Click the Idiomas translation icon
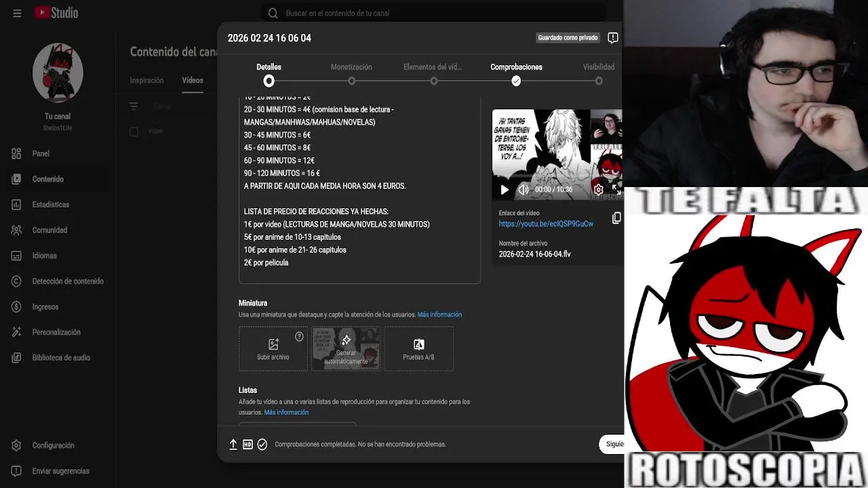This screenshot has height=488, width=868. 16,256
